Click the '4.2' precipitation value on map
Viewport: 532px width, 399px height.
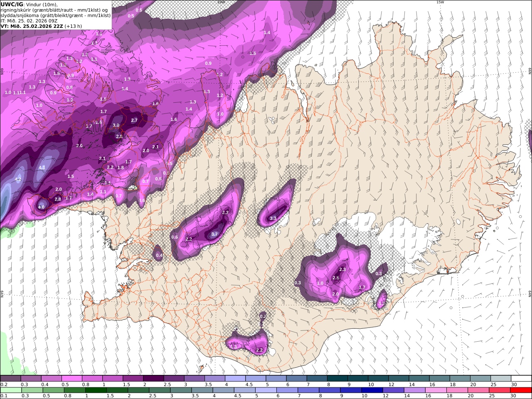(18, 179)
